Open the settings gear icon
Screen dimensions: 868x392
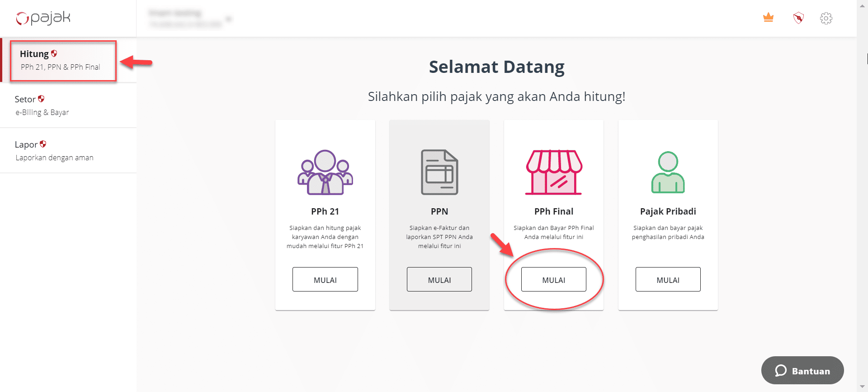coord(826,18)
